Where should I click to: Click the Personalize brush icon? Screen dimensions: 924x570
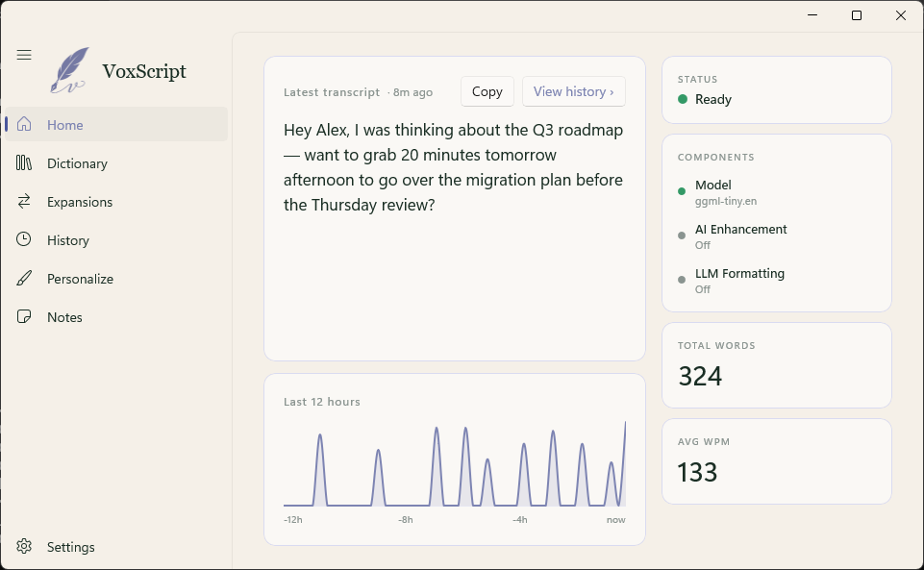[24, 278]
